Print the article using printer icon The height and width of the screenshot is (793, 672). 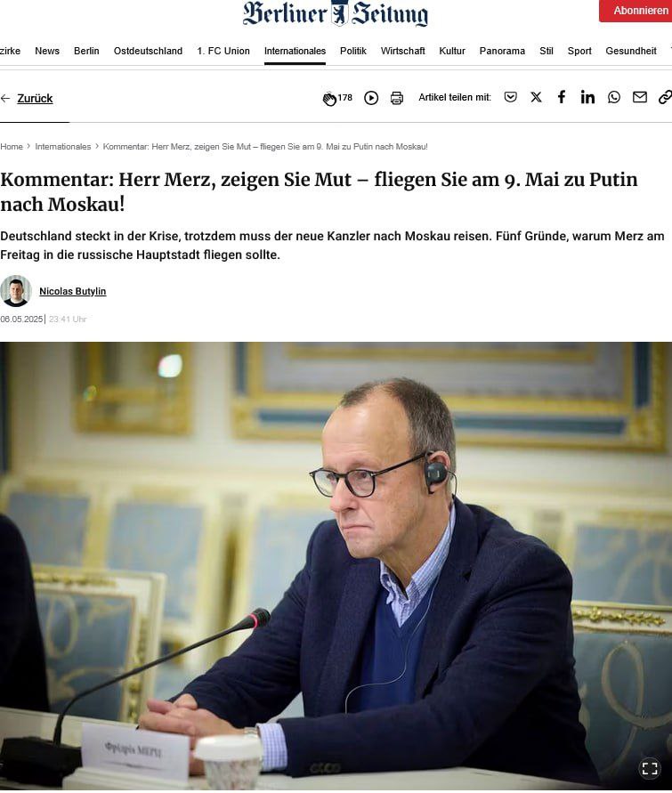[x=397, y=98]
